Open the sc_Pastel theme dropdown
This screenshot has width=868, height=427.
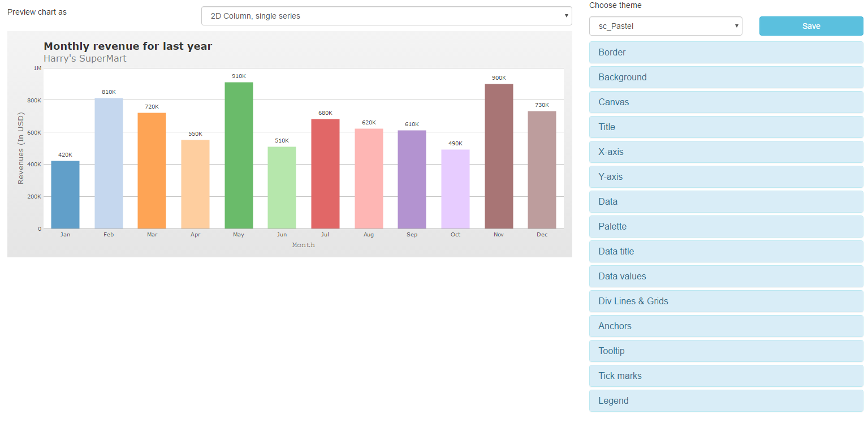tap(665, 26)
